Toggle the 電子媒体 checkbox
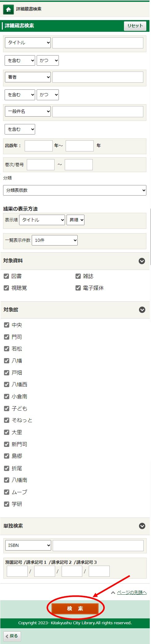 point(78,288)
